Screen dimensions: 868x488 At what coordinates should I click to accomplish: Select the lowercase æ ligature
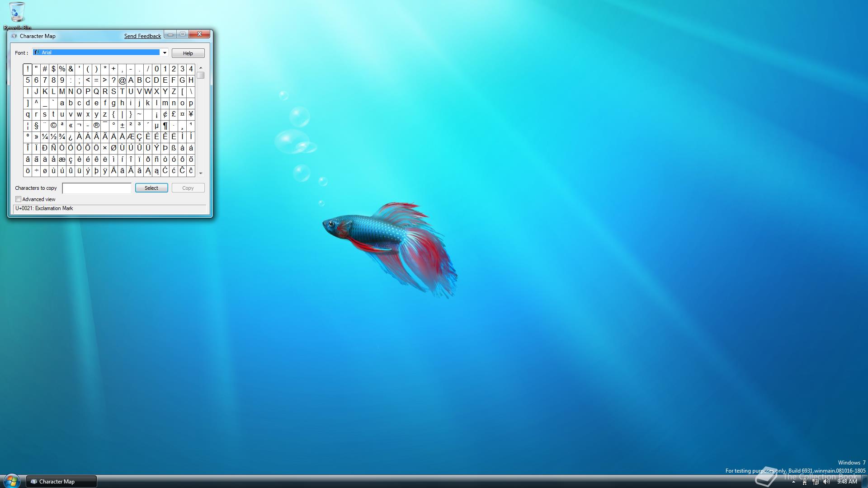point(62,160)
